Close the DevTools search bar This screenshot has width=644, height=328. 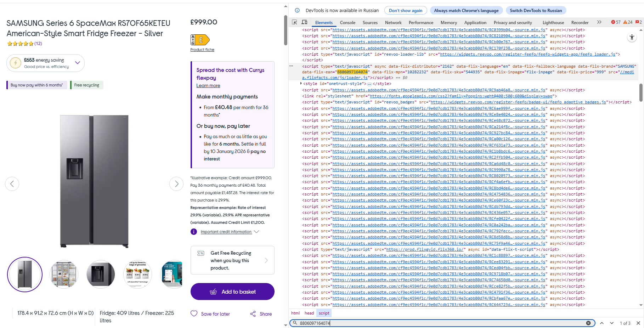(638, 323)
